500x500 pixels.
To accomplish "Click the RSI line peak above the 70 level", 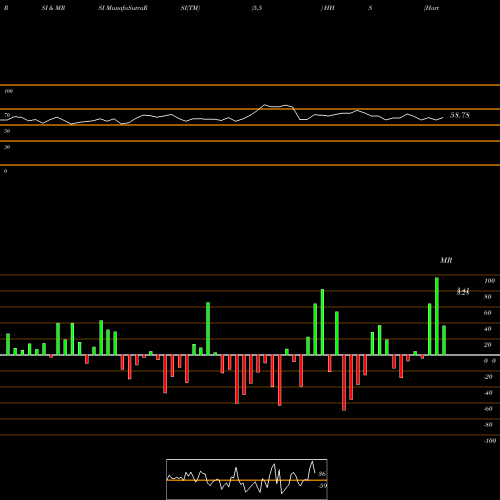I will (265, 105).
